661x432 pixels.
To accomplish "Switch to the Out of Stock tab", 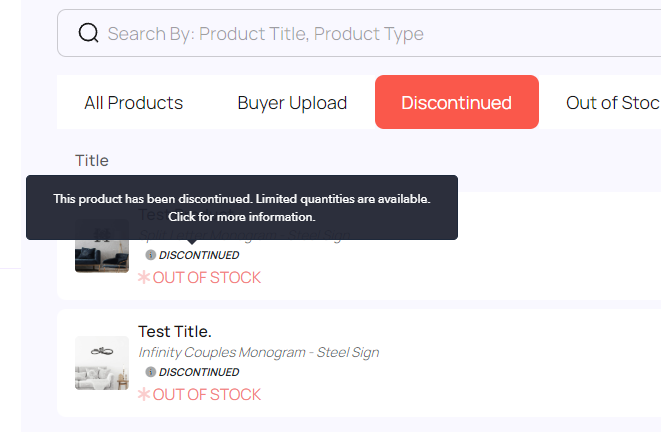I will [x=613, y=102].
